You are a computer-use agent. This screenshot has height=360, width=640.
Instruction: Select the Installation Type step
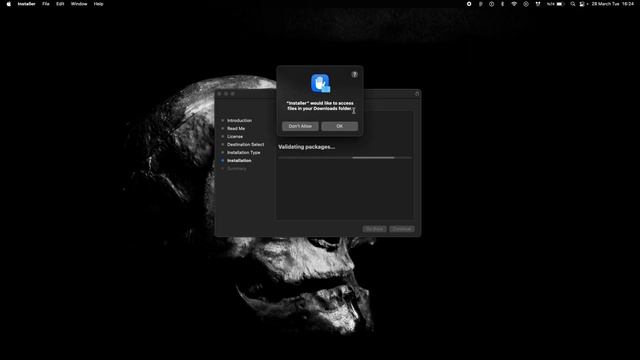pyautogui.click(x=243, y=152)
